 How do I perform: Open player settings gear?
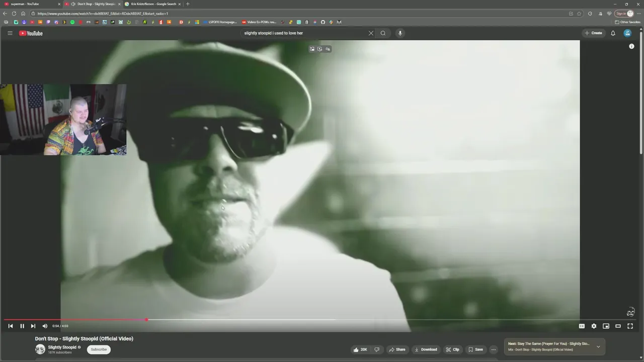click(594, 326)
